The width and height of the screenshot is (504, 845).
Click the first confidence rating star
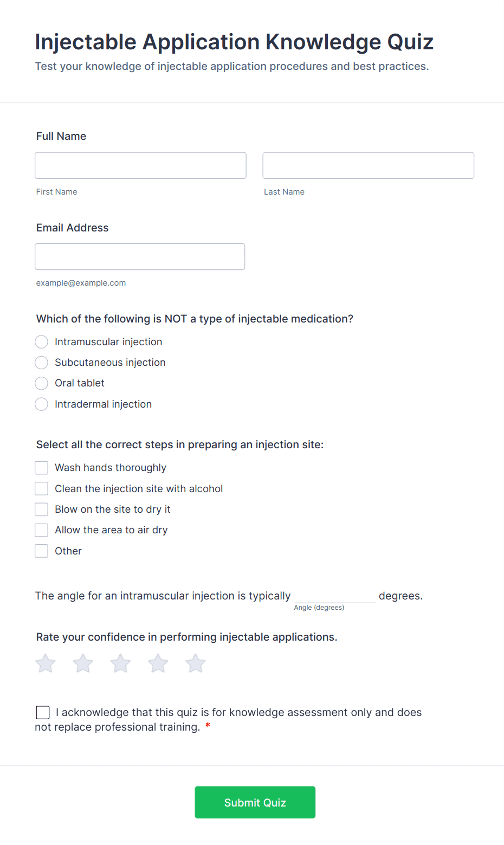[46, 663]
